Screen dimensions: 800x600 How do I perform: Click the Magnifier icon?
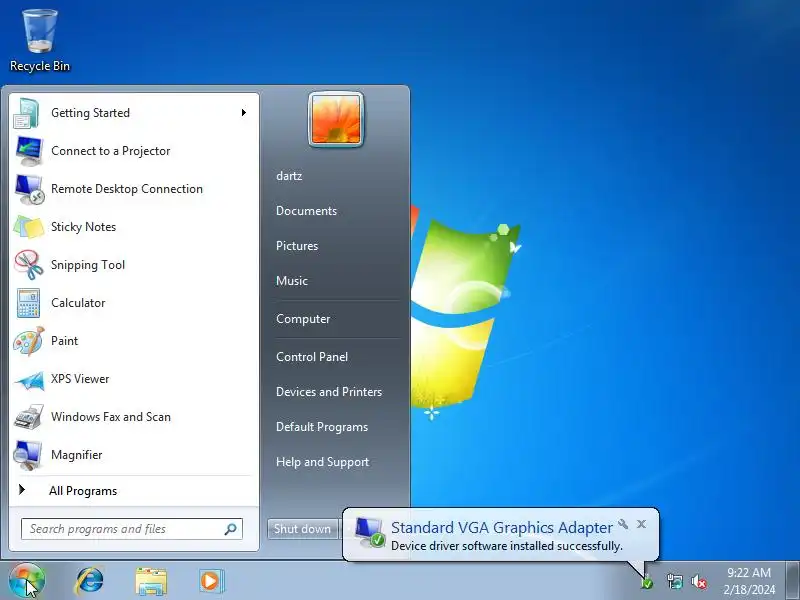(28, 455)
